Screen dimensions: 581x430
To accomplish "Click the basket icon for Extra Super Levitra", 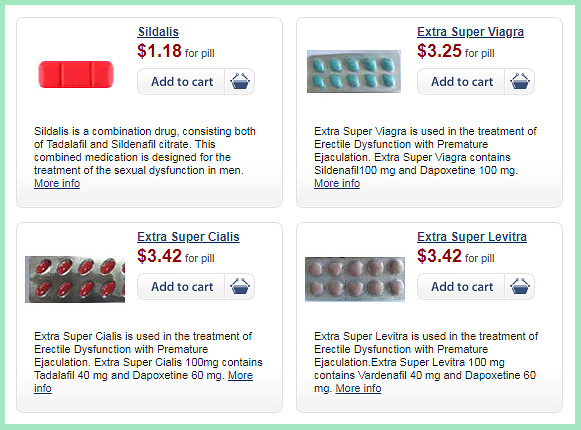I will tap(520, 287).
